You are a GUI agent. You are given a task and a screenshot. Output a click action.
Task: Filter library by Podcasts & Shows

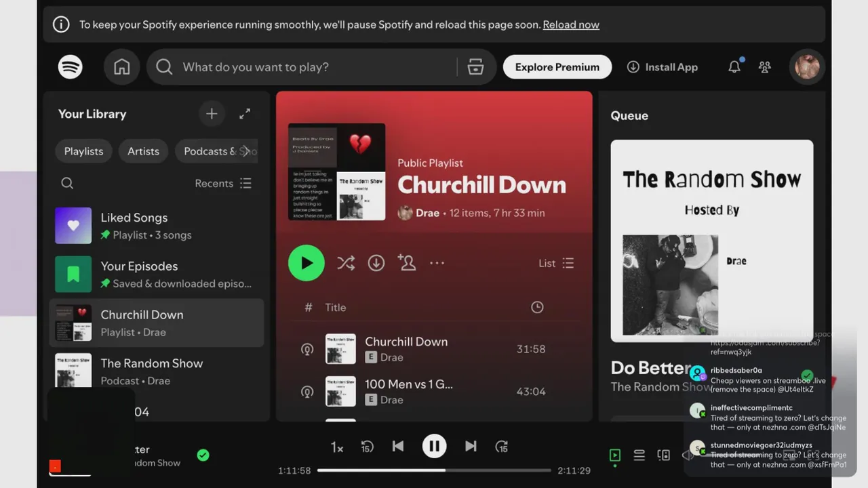[x=216, y=151]
